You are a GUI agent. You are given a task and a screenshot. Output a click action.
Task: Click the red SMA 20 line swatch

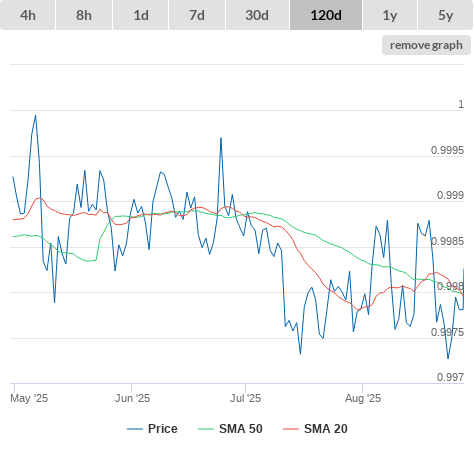point(291,429)
